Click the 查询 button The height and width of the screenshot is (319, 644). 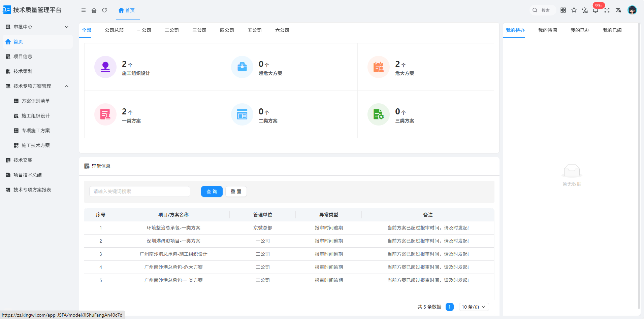tap(212, 191)
